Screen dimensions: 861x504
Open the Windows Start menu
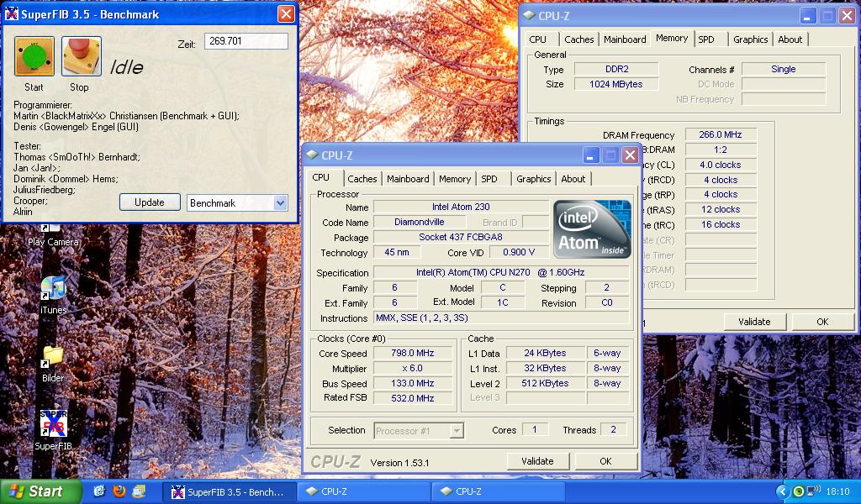(40, 491)
